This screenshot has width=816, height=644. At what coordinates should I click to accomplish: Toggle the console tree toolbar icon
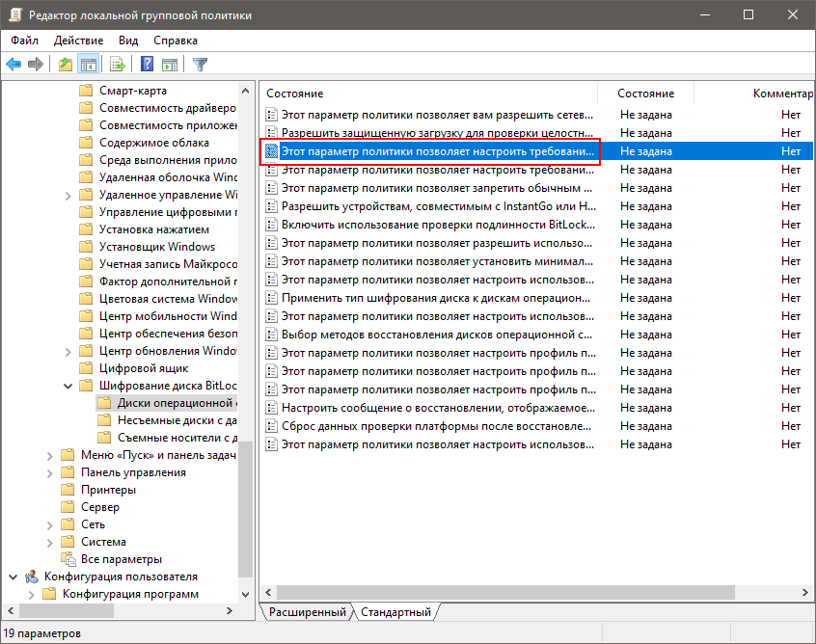coord(88,65)
